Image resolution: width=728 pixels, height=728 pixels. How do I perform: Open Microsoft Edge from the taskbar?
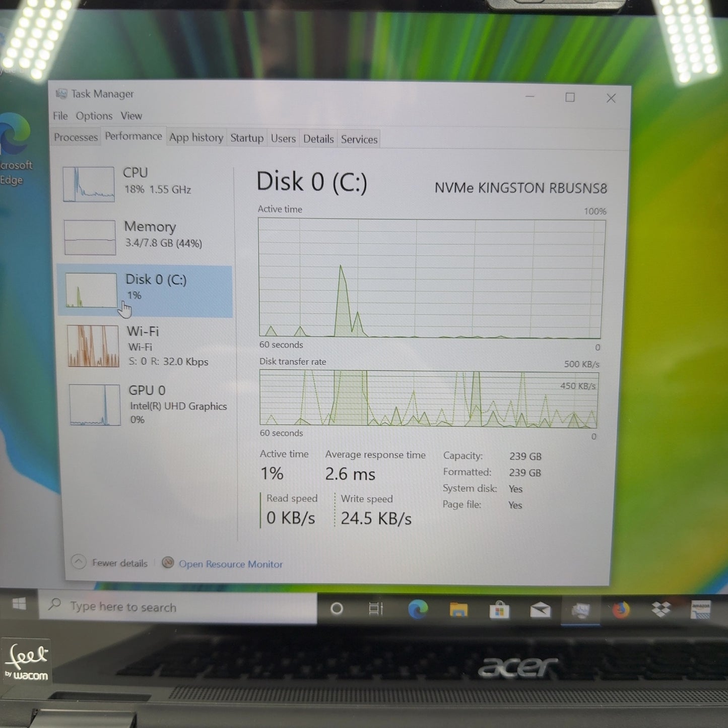click(418, 610)
